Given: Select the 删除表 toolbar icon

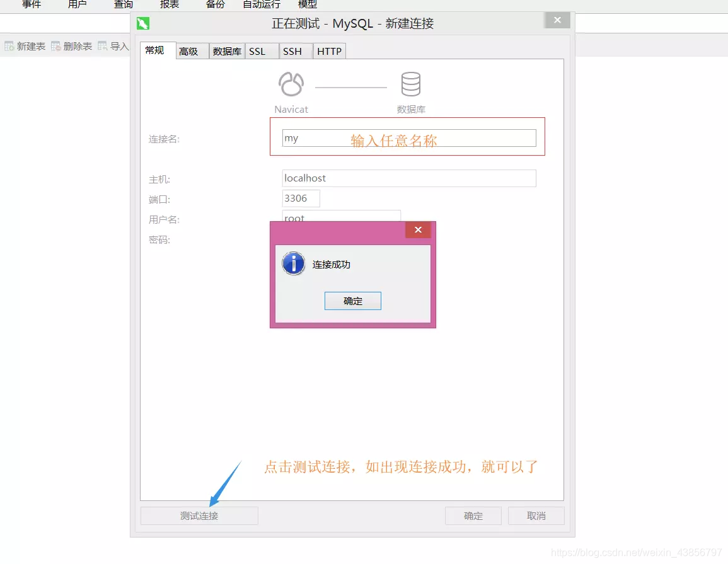Looking at the screenshot, I should tap(57, 45).
